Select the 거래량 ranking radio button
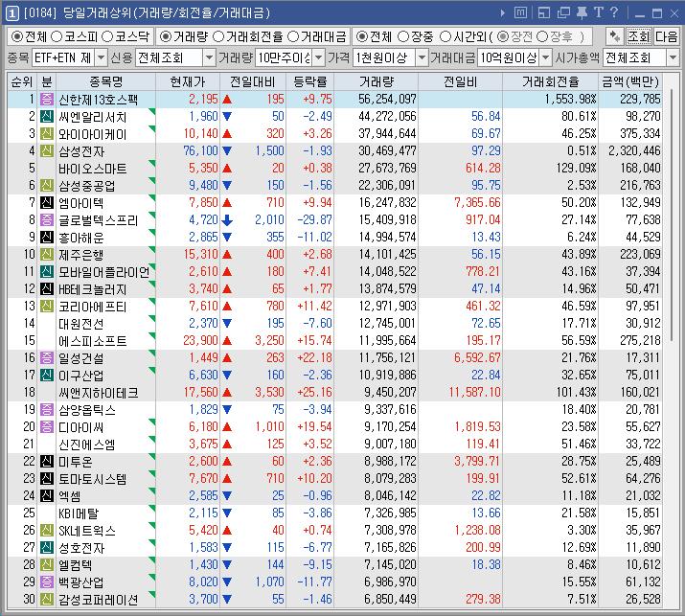Image resolution: width=685 pixels, height=616 pixels. 165,36
